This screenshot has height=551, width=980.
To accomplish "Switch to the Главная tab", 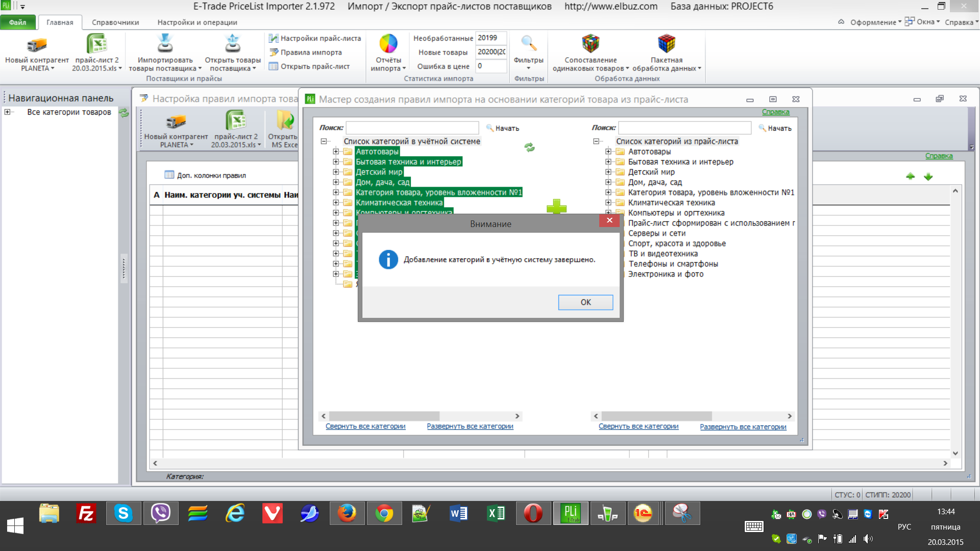I will click(60, 22).
